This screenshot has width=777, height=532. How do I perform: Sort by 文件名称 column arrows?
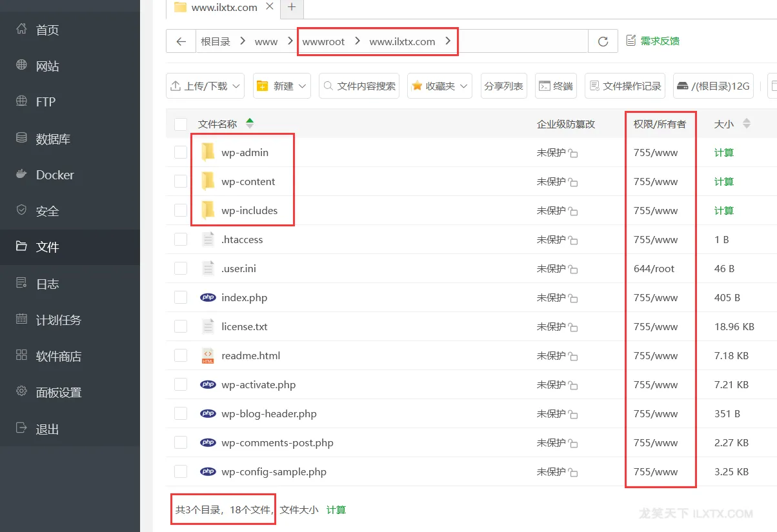pyautogui.click(x=250, y=123)
